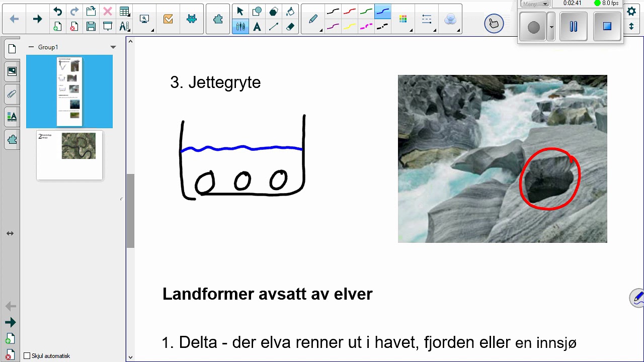
Task: Choose the green pen line style
Action: 366,11
